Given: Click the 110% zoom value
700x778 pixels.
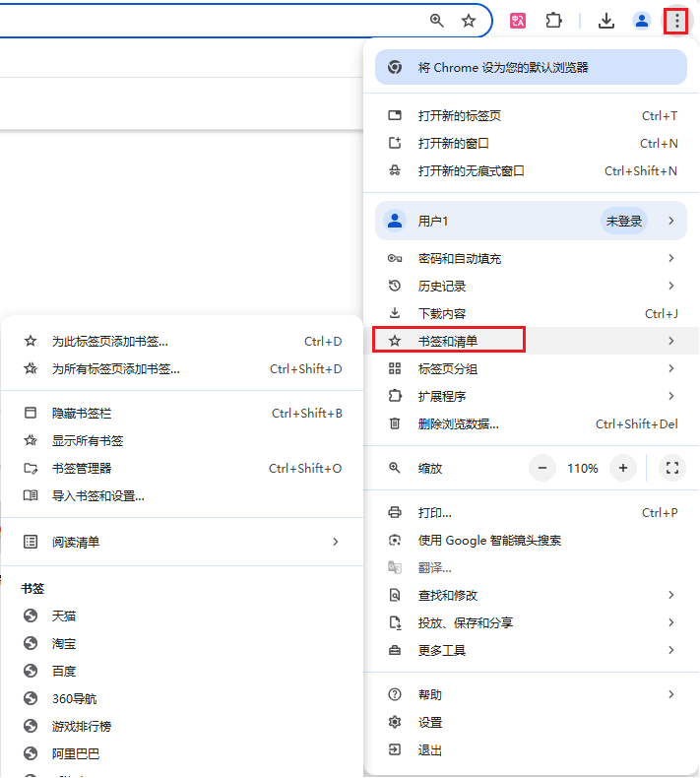Looking at the screenshot, I should click(583, 469).
